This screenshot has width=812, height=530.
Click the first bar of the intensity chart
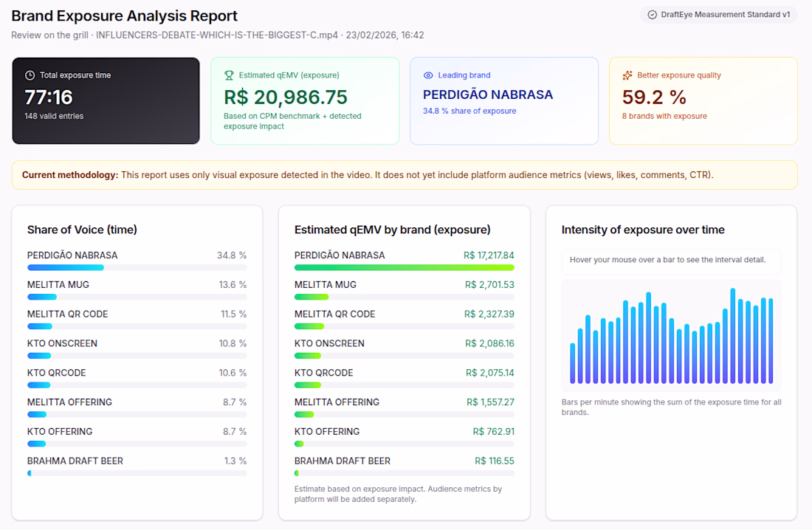point(573,363)
